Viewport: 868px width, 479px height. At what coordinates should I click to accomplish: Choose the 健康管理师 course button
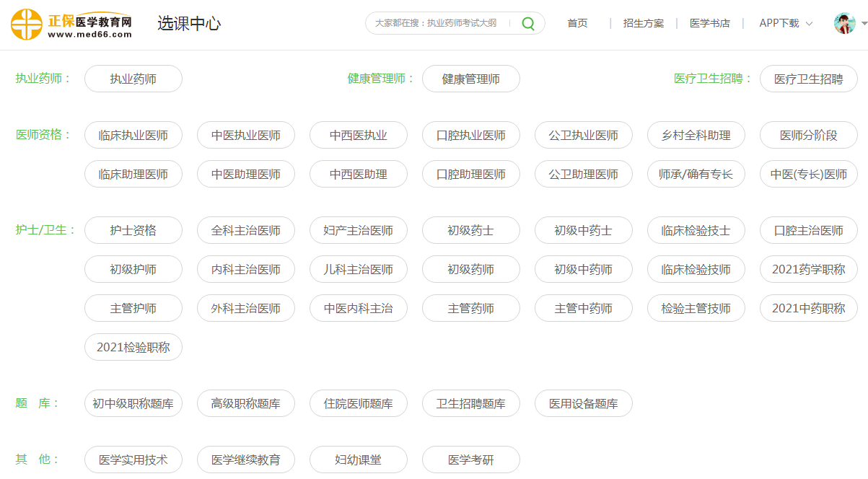click(470, 79)
